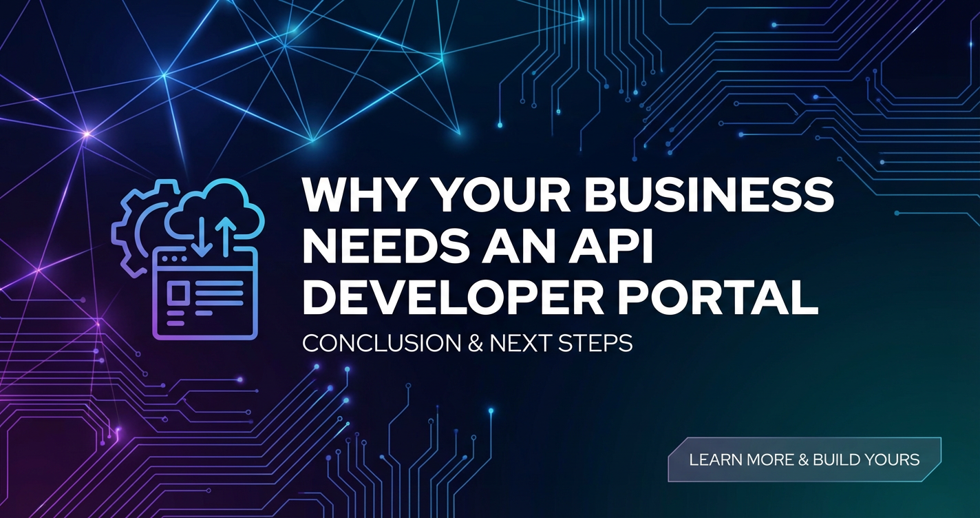
Task: Click the Learn More & Build Yours button
Action: (804, 459)
